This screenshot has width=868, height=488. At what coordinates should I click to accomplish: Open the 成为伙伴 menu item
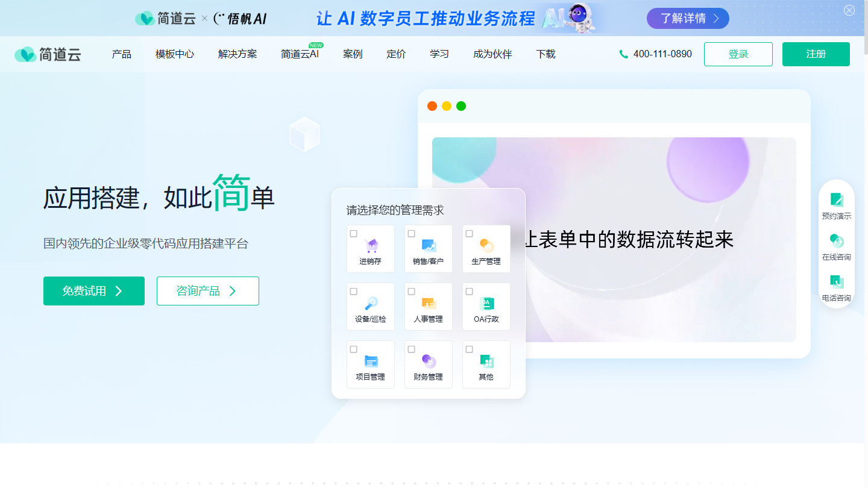pyautogui.click(x=492, y=54)
